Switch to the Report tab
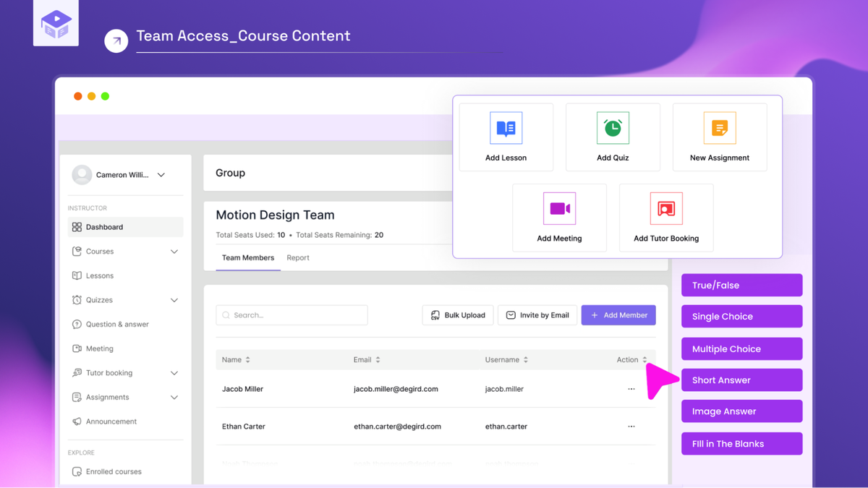Image resolution: width=868 pixels, height=488 pixels. click(x=297, y=258)
